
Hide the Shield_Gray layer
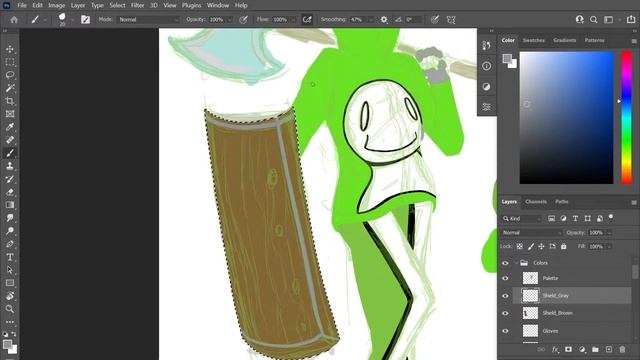point(505,296)
